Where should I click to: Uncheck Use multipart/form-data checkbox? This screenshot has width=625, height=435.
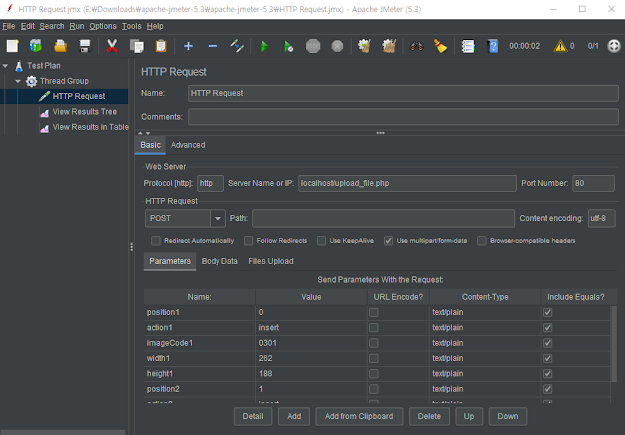point(388,241)
